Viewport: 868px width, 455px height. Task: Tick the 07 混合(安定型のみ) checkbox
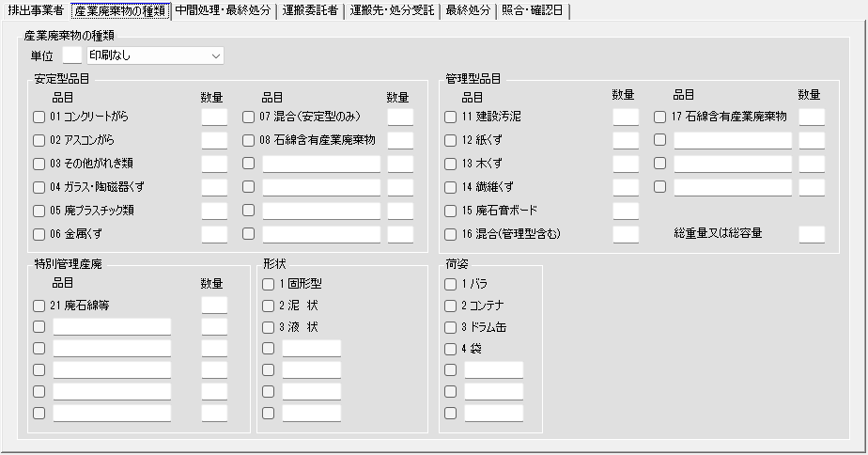(x=249, y=117)
